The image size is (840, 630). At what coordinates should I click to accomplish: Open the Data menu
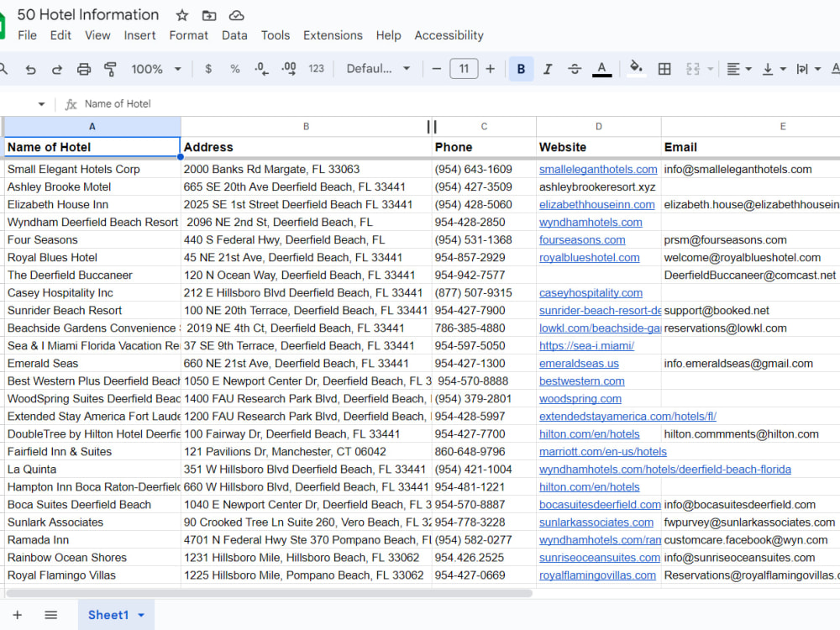pyautogui.click(x=234, y=35)
